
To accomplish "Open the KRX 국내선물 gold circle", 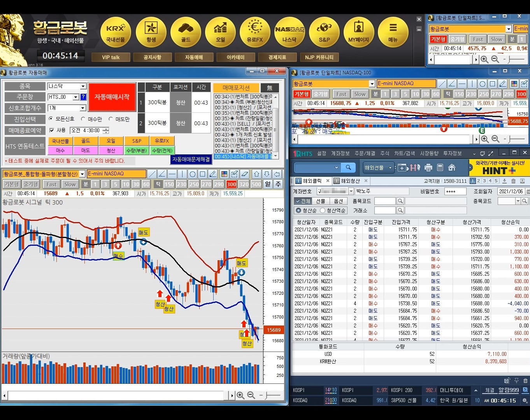I will (116, 32).
